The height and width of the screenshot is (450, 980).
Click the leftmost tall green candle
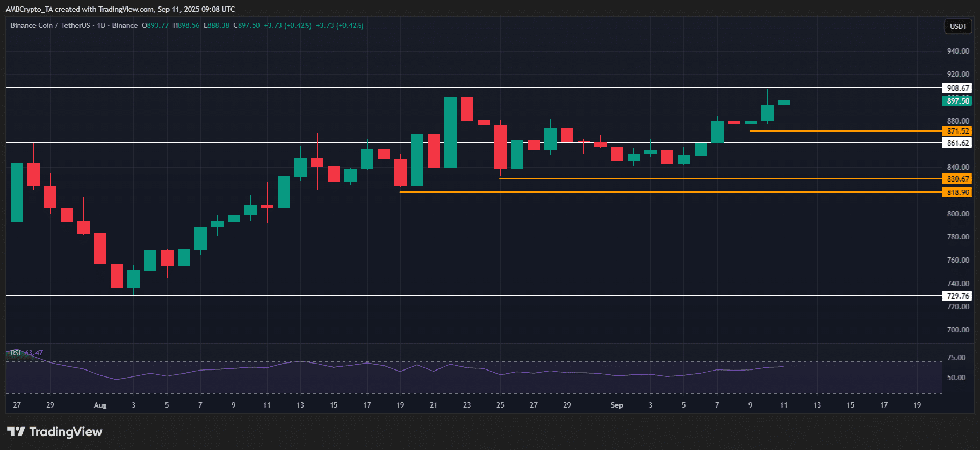click(17, 192)
